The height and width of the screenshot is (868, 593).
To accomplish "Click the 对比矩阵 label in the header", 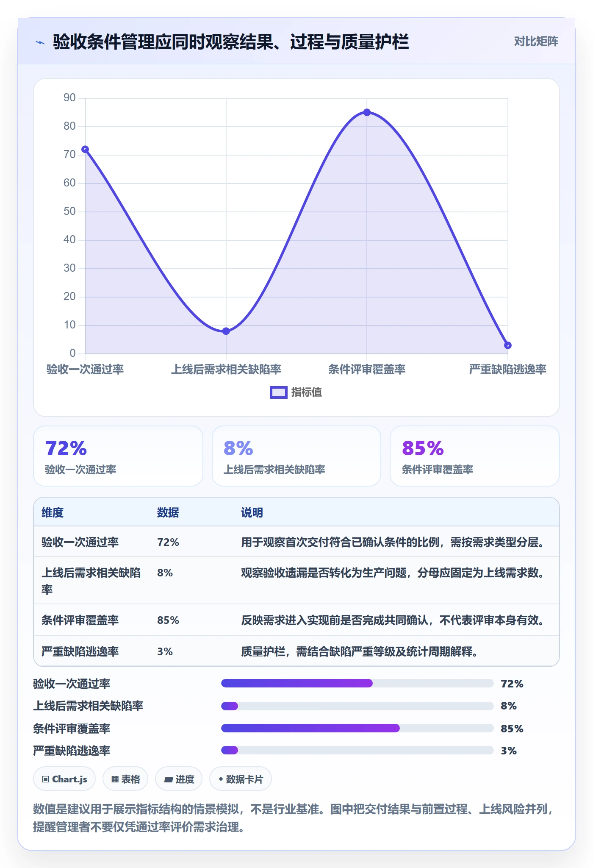I will click(x=536, y=42).
